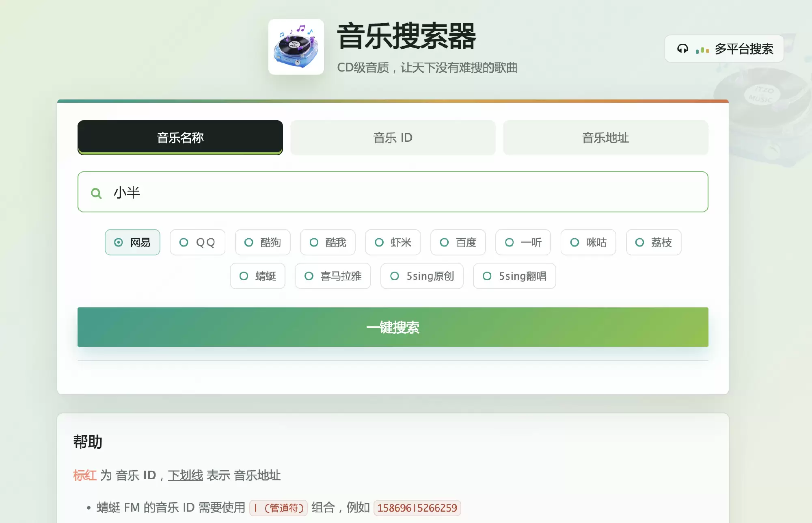Pick the 咪咕 music source
The image size is (812, 523).
(589, 242)
